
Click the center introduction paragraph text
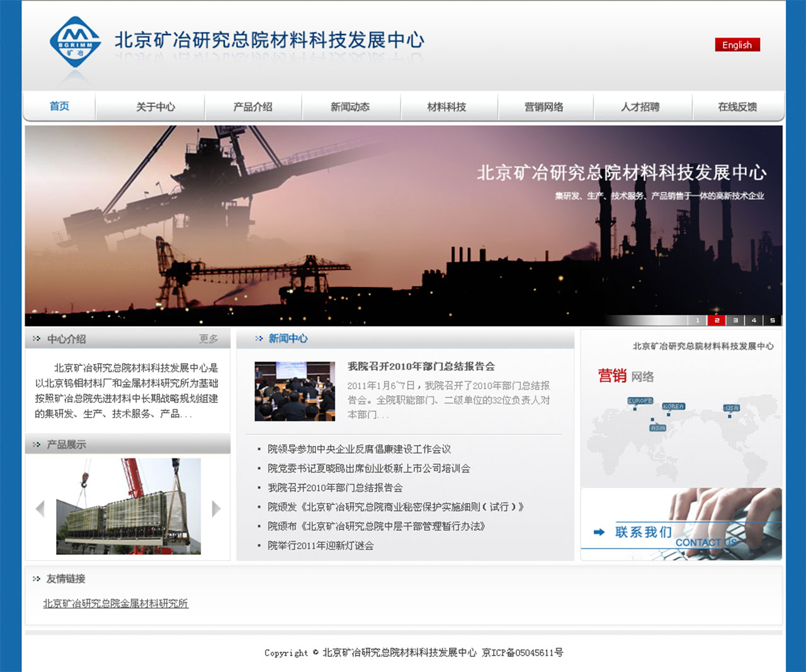[x=127, y=390]
